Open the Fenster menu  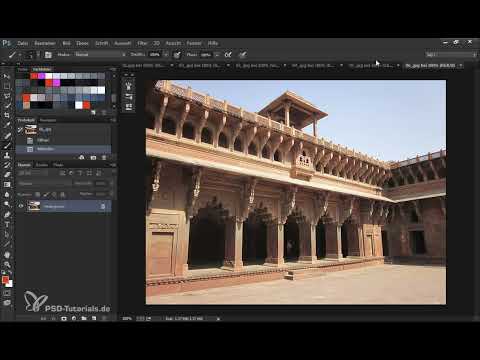point(194,43)
